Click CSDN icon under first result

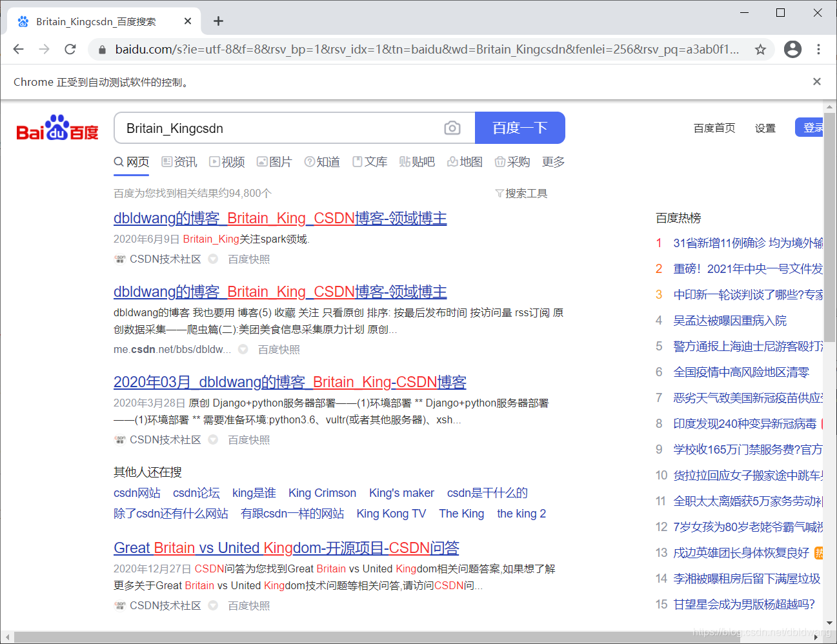coord(120,259)
